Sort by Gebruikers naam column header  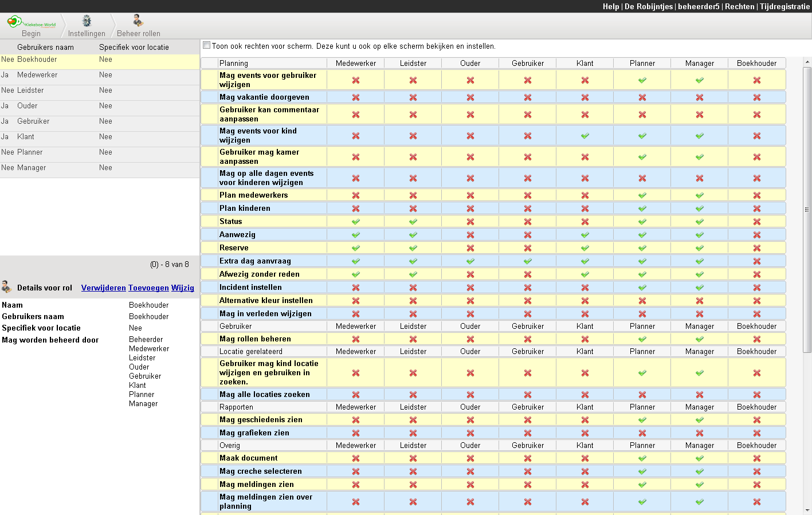(x=45, y=48)
